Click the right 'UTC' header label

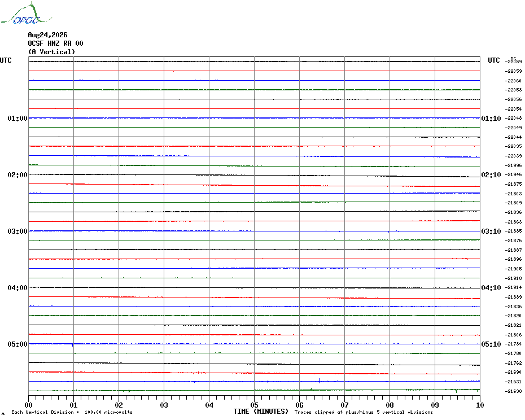[493, 60]
